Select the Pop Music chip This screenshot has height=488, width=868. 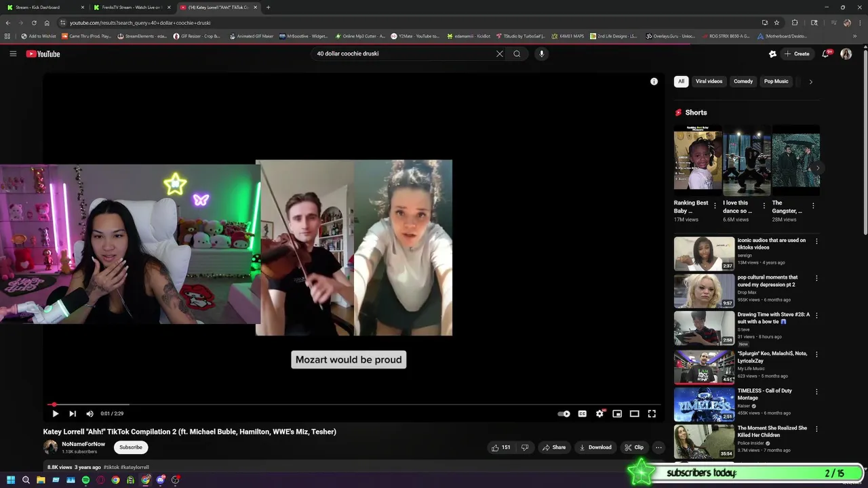click(776, 81)
